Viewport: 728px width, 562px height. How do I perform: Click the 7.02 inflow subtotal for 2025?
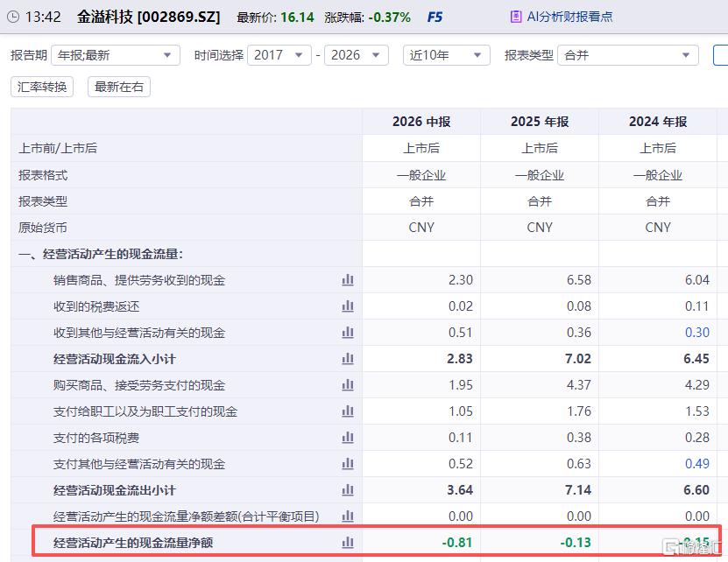pos(578,359)
